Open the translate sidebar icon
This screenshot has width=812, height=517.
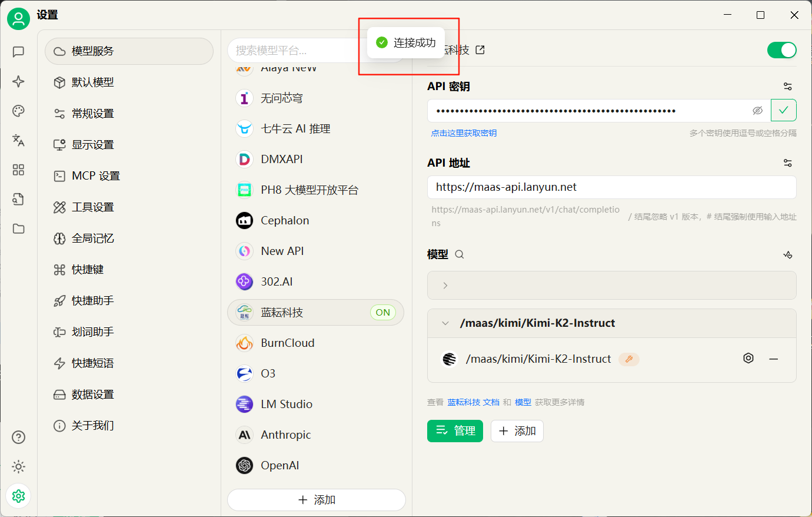click(18, 140)
